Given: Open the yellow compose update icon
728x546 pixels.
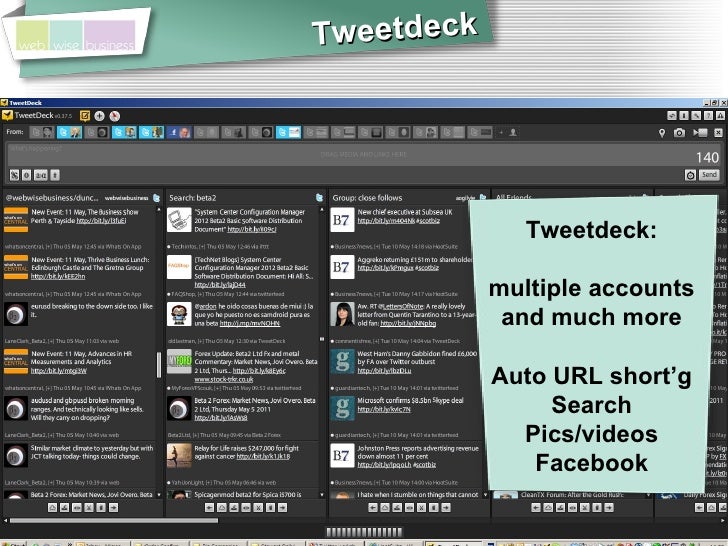Looking at the screenshot, I should 84,116.
